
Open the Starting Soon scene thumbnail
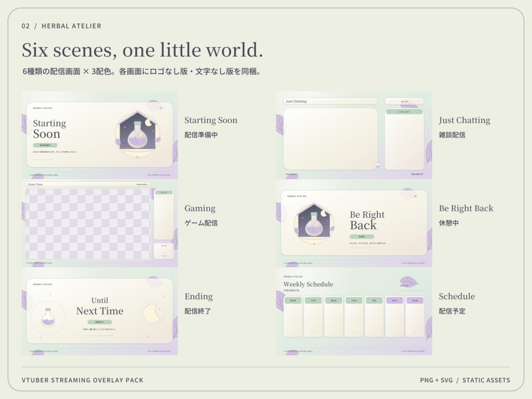(x=100, y=135)
